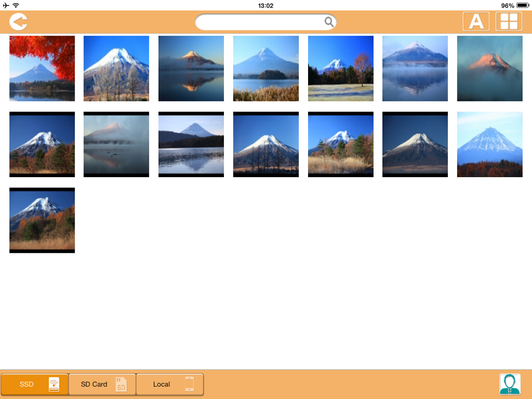Screen dimensions: 532x399
Task: Open distant mountain over rippled lake photo
Action: pyautogui.click(x=191, y=145)
